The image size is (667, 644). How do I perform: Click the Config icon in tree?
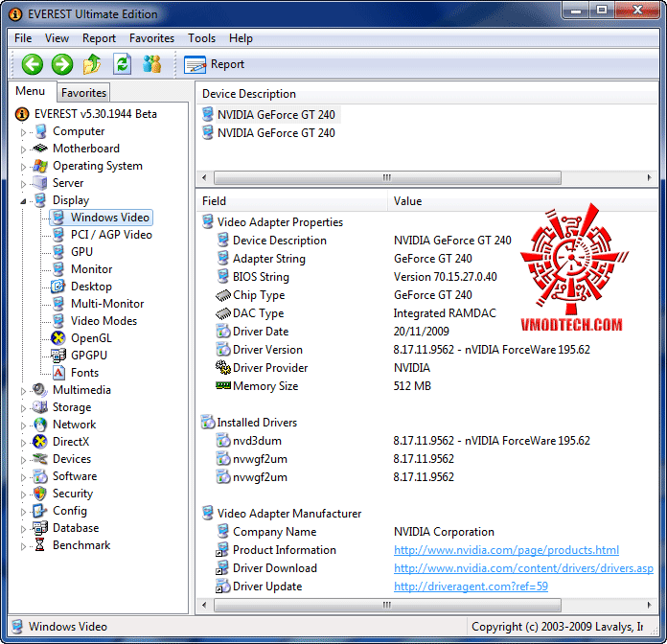39,511
